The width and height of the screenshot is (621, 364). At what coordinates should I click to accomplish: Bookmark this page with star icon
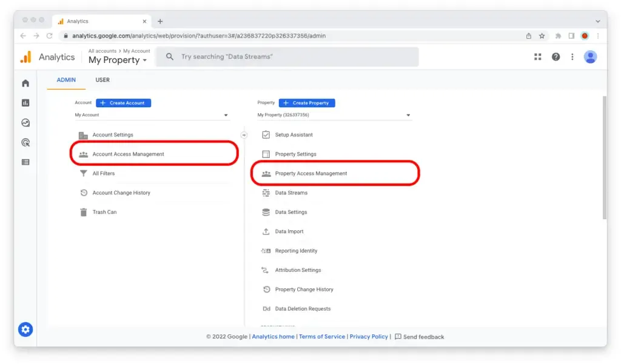(x=542, y=36)
